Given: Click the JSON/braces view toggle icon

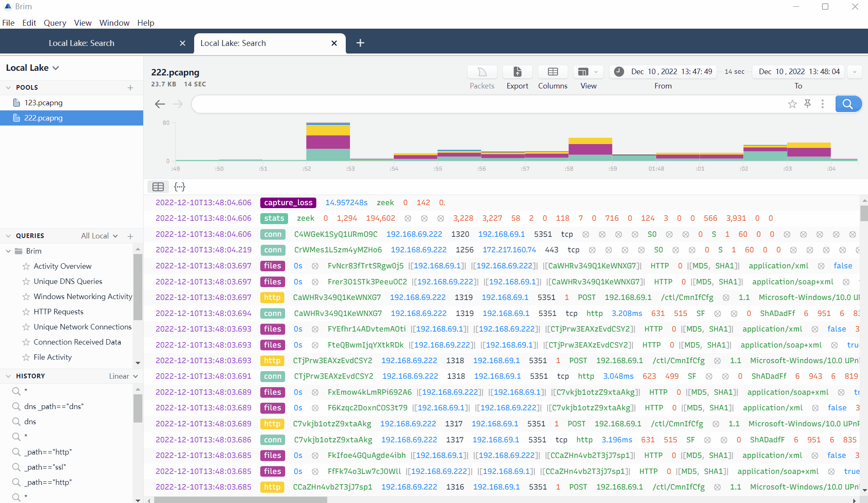Looking at the screenshot, I should [x=179, y=186].
